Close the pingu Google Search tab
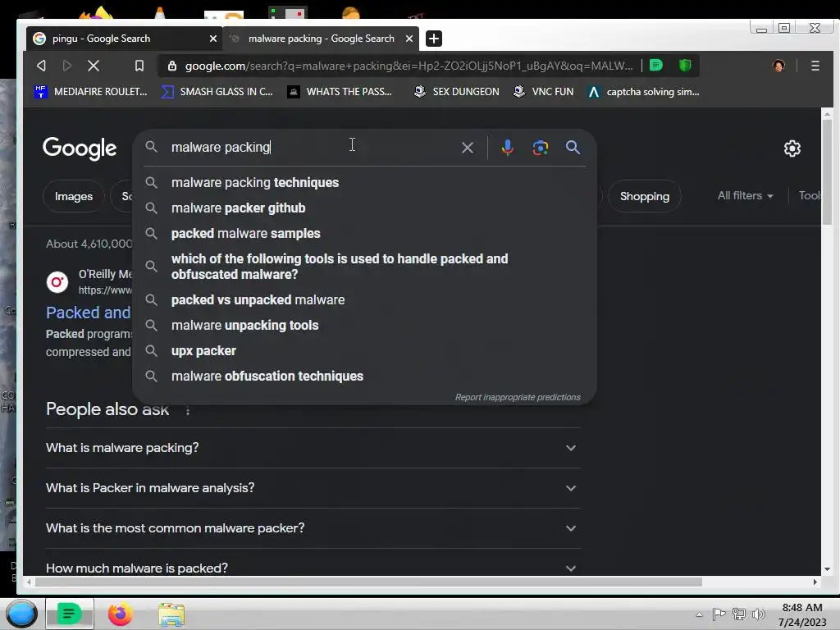This screenshot has width=840, height=630. (x=213, y=39)
